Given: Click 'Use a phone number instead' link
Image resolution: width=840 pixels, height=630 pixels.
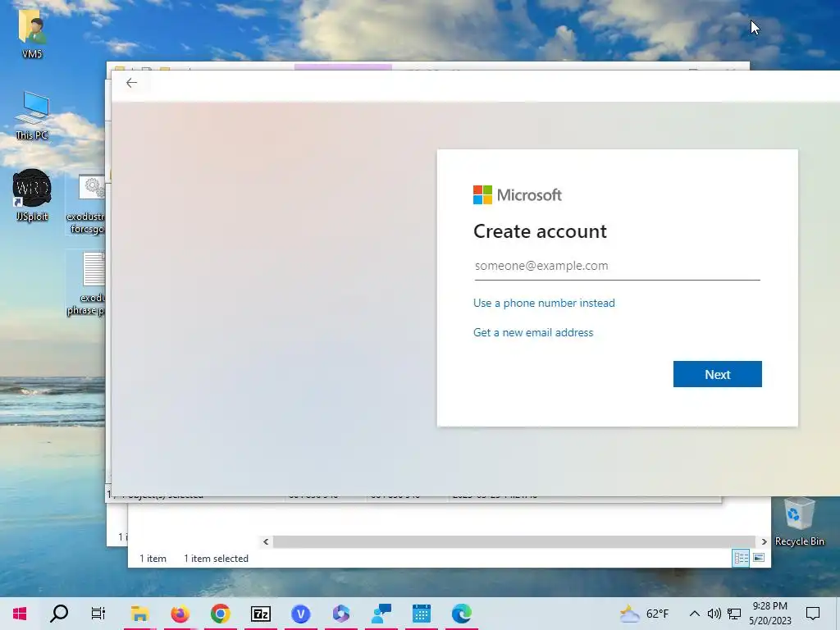Looking at the screenshot, I should click(x=544, y=304).
